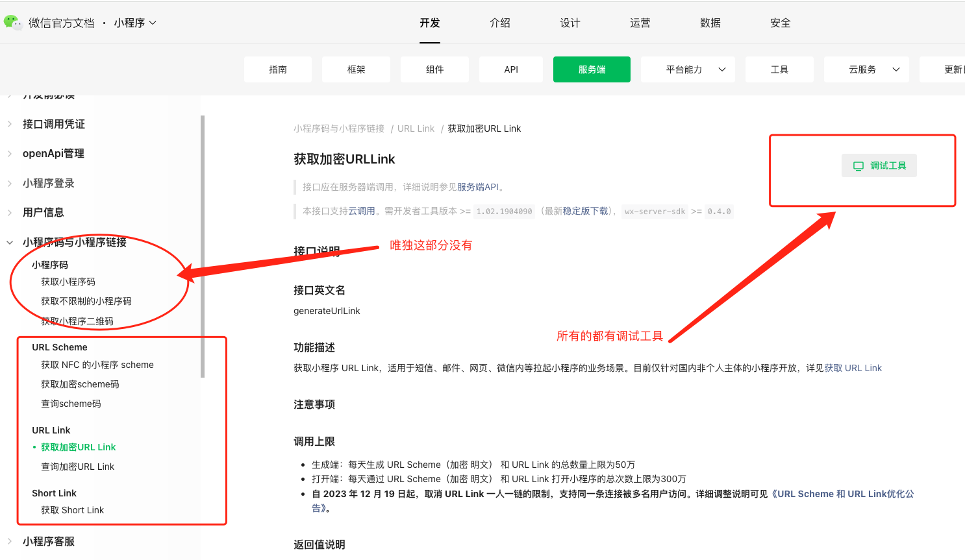965x560 pixels.
Task: Expand 用户信息 in the sidebar
Action: coord(44,212)
